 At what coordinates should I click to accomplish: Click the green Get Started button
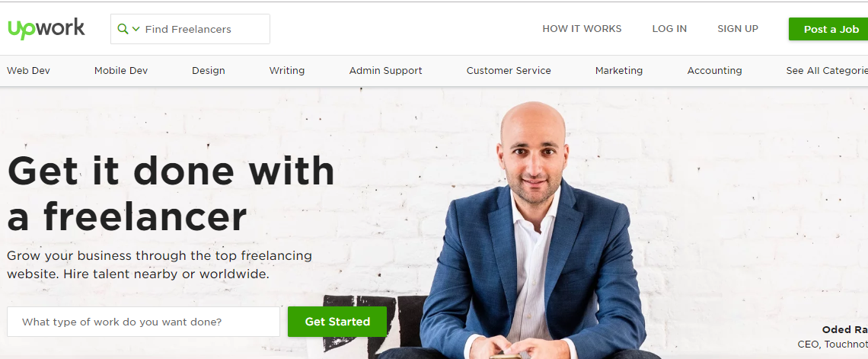(x=337, y=322)
